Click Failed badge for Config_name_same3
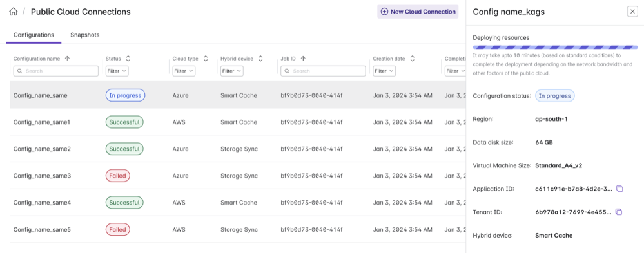 pos(118,176)
